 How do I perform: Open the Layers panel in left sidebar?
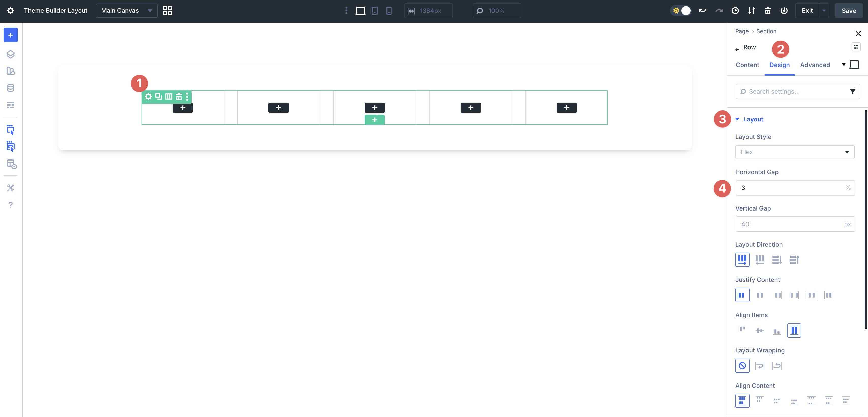click(10, 54)
